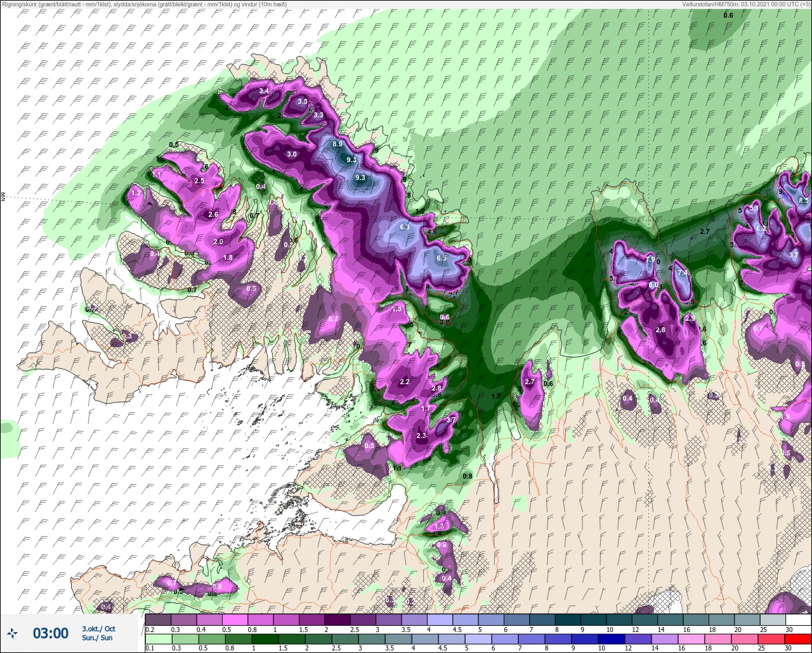Click the 8.9 precipitation value on the map
The image size is (812, 653).
click(x=338, y=145)
